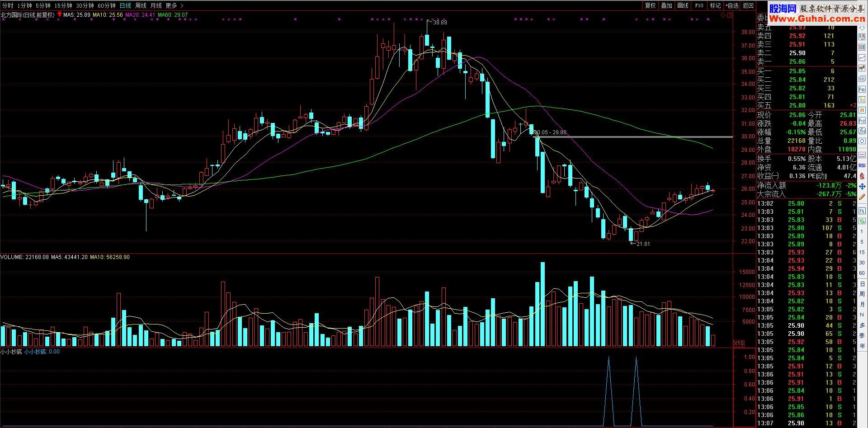Activate the 画线 drawing tools button
Image resolution: width=868 pixels, height=428 pixels.
pos(683,5)
